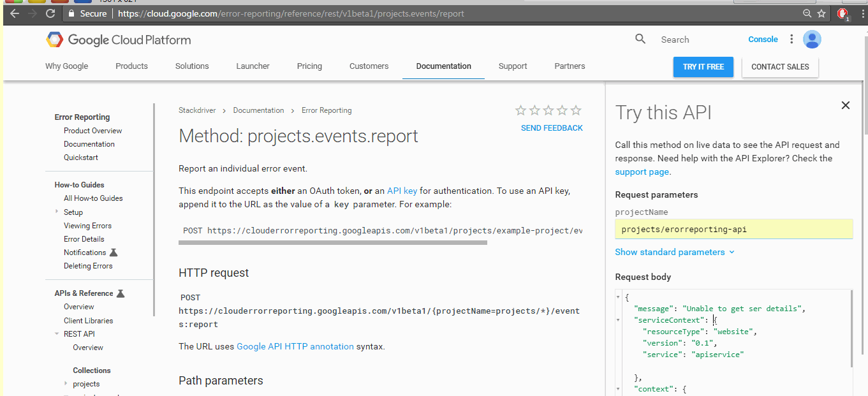Click the beaker icon next to APIs & Reference
The width and height of the screenshot is (868, 396).
click(x=121, y=293)
